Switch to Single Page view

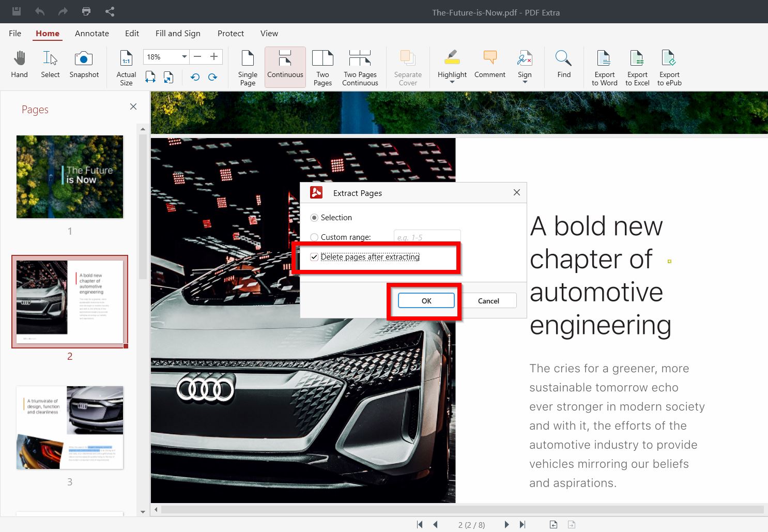point(248,68)
